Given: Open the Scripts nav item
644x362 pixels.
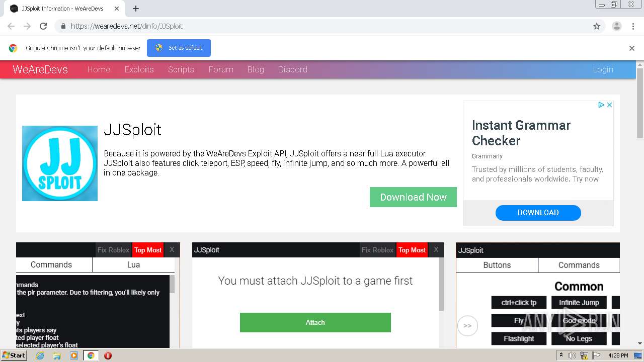Looking at the screenshot, I should tap(181, 69).
